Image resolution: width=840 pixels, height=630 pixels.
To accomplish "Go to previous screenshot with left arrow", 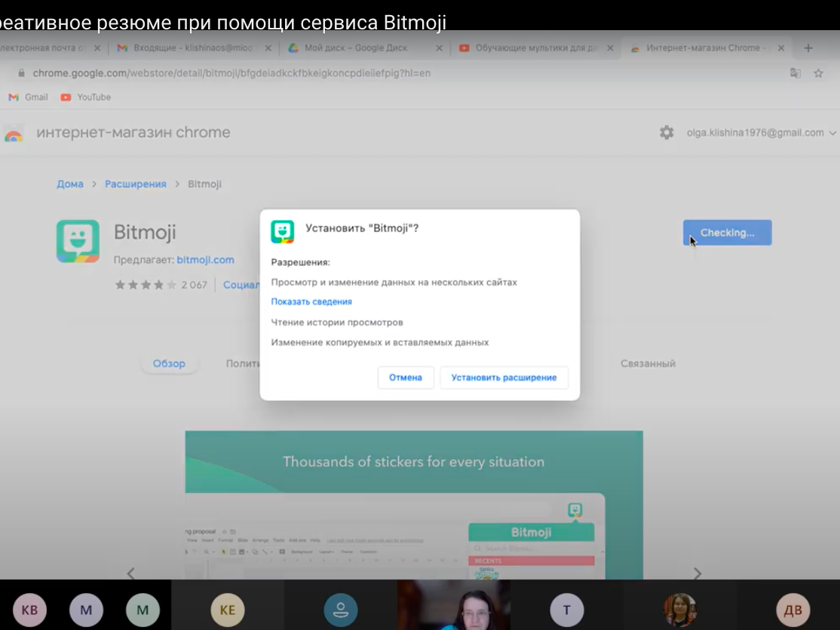I will pos(130,573).
